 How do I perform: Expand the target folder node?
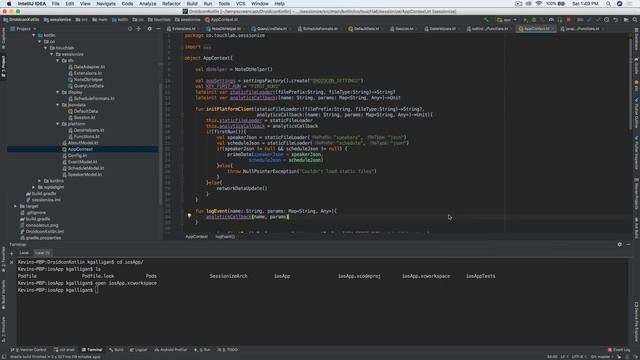point(16,206)
